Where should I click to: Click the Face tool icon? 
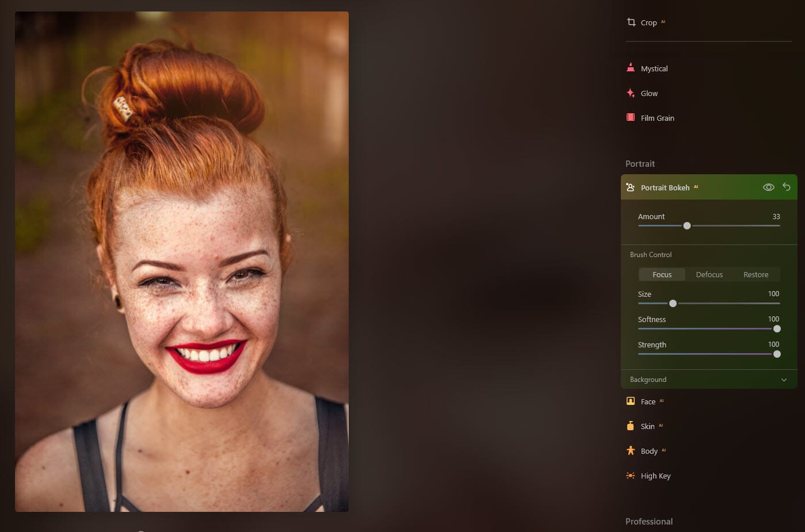(631, 401)
